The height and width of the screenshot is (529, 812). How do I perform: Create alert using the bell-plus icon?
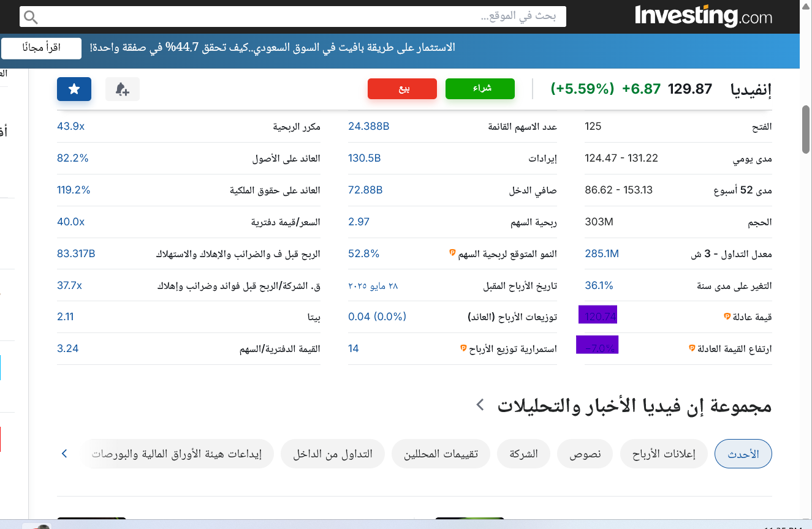pos(123,89)
